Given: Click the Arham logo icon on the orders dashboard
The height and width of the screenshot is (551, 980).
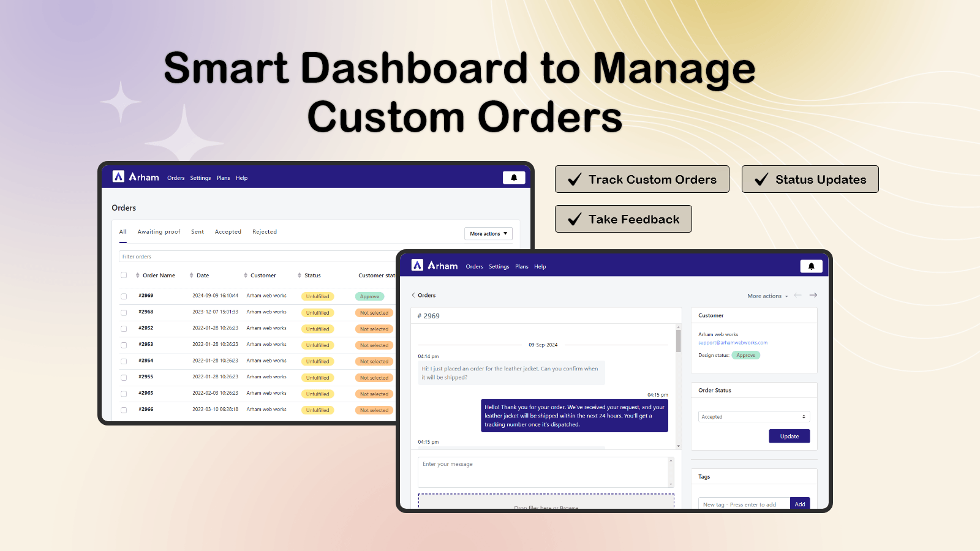Looking at the screenshot, I should pos(118,176).
